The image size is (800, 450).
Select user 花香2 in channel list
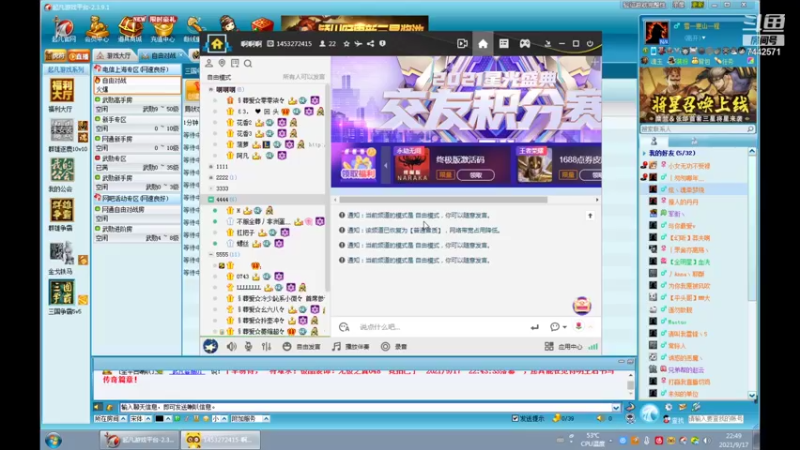[x=244, y=122]
